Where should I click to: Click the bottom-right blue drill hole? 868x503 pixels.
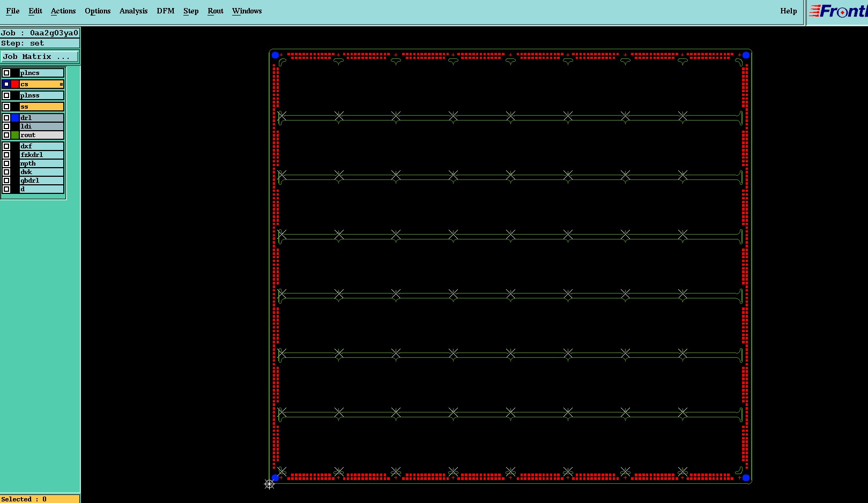[746, 478]
